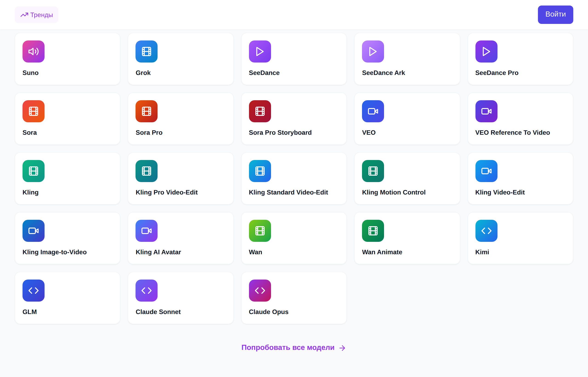588x377 pixels.
Task: Click the green Kling film icon
Action: pos(34,171)
